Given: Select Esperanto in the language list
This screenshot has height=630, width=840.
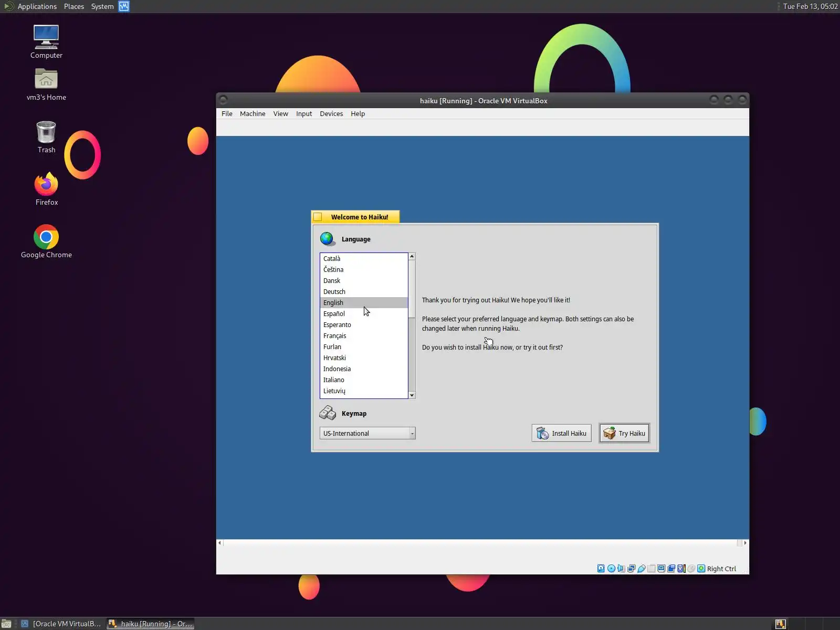Looking at the screenshot, I should click(x=364, y=324).
